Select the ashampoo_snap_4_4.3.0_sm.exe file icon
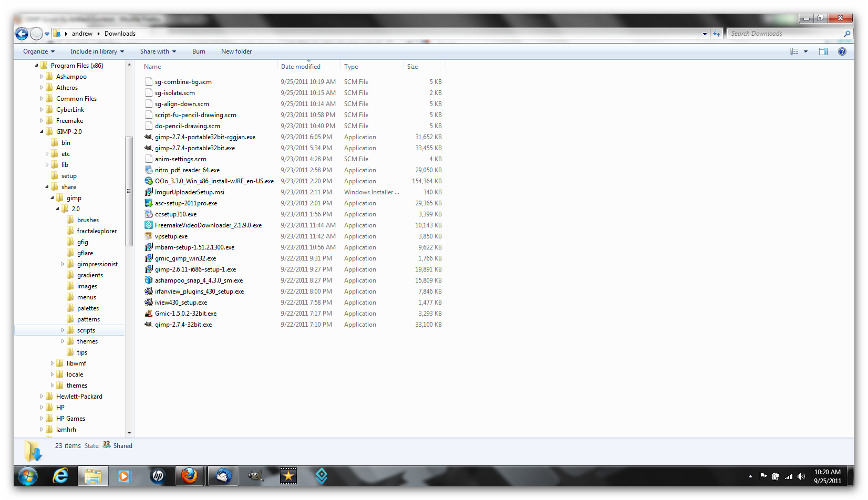This screenshot has width=868, height=500. pyautogui.click(x=149, y=280)
